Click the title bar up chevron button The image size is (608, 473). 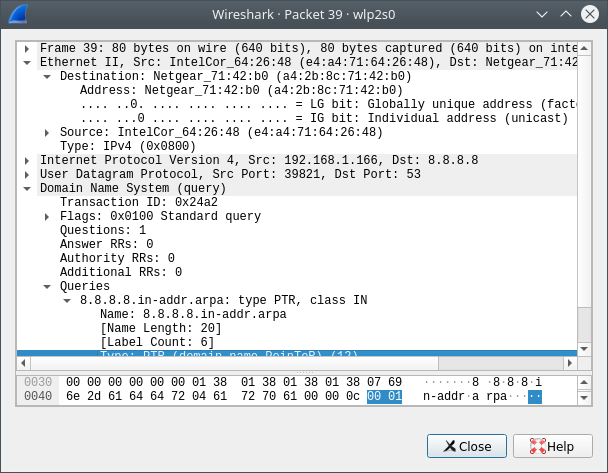click(566, 14)
